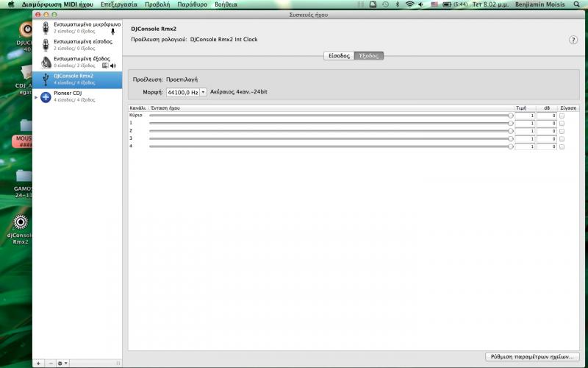Toggle mute checkbox for channel 4
This screenshot has height=368, width=588.
tap(562, 146)
